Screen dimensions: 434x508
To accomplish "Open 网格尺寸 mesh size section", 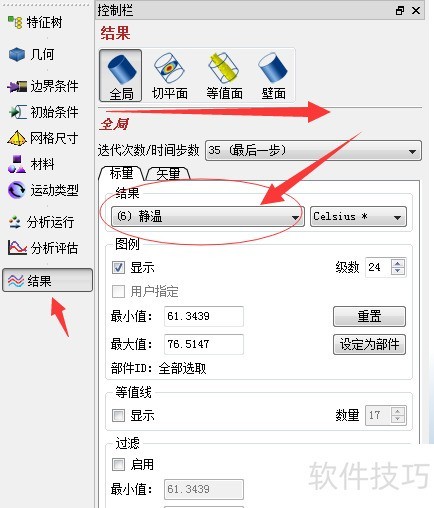I will 43,138.
